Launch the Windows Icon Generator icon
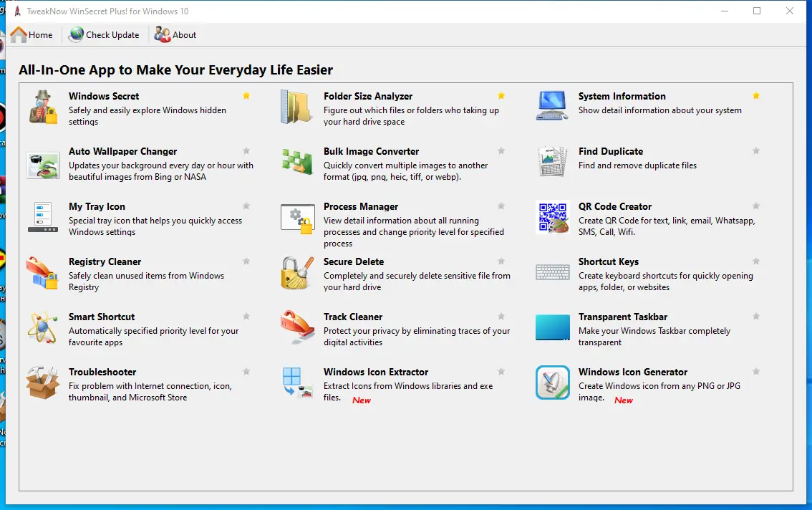812x510 pixels. [x=551, y=383]
